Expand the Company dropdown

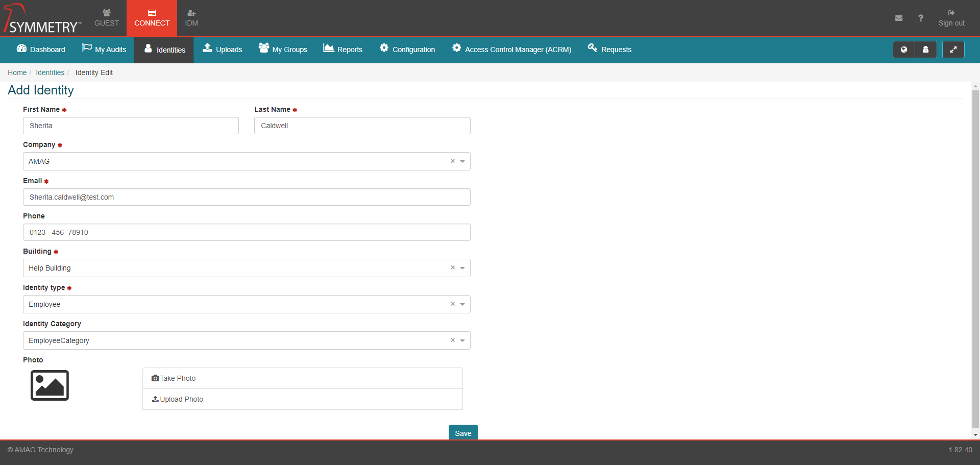click(462, 161)
